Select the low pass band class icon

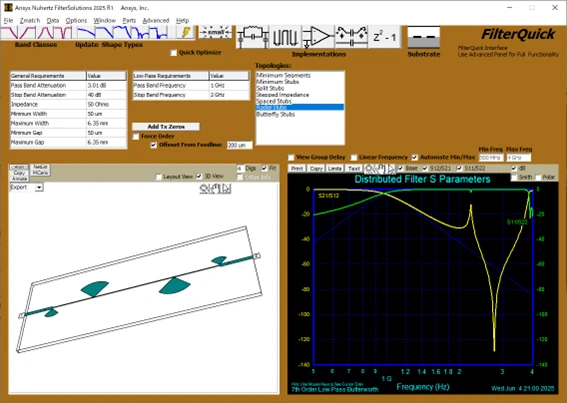pyautogui.click(x=9, y=33)
